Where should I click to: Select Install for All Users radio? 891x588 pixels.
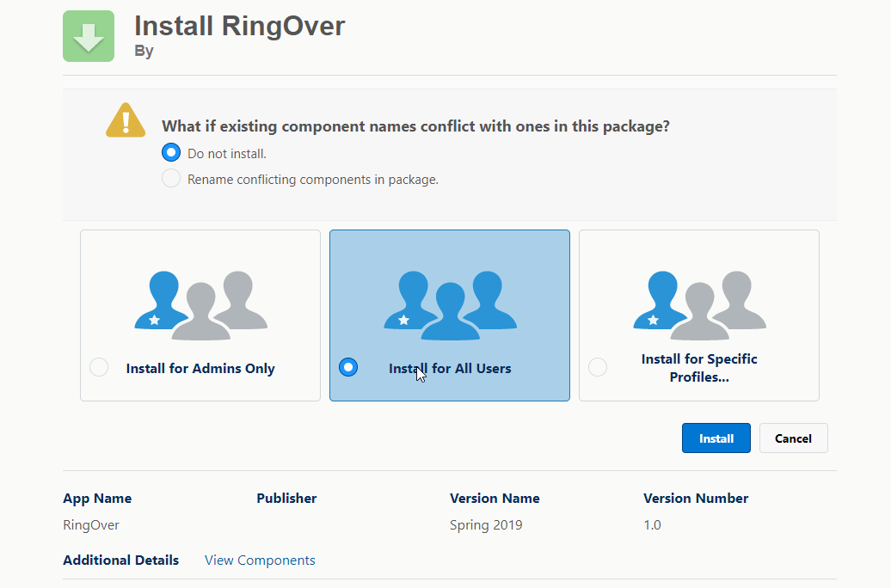coord(348,367)
